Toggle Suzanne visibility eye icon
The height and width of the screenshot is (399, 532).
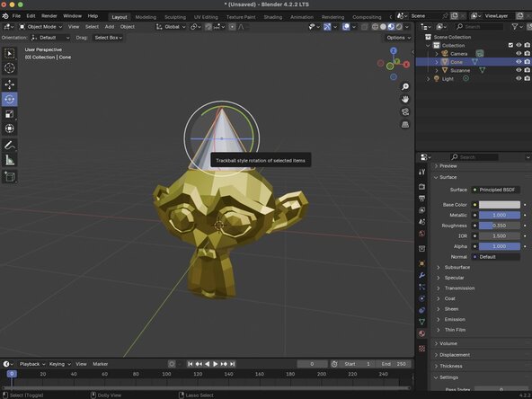pyautogui.click(x=519, y=70)
